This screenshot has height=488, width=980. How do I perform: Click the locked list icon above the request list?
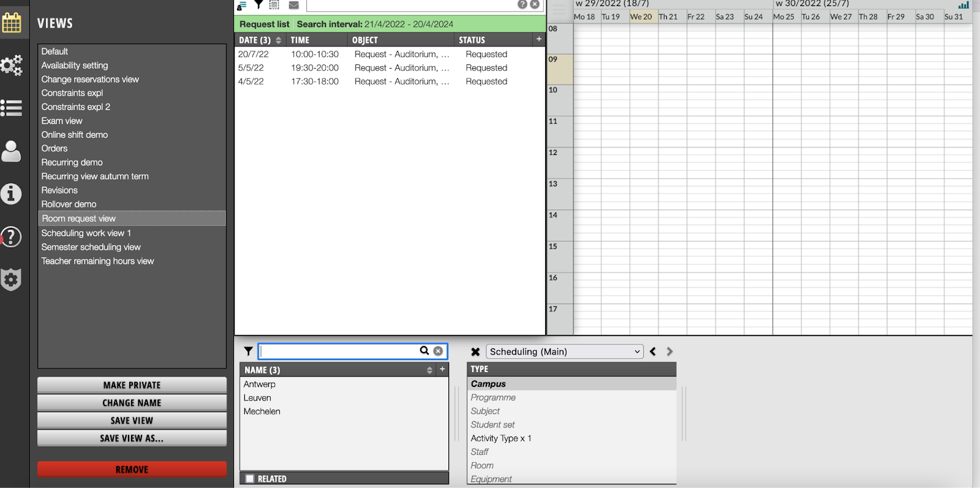click(x=242, y=6)
